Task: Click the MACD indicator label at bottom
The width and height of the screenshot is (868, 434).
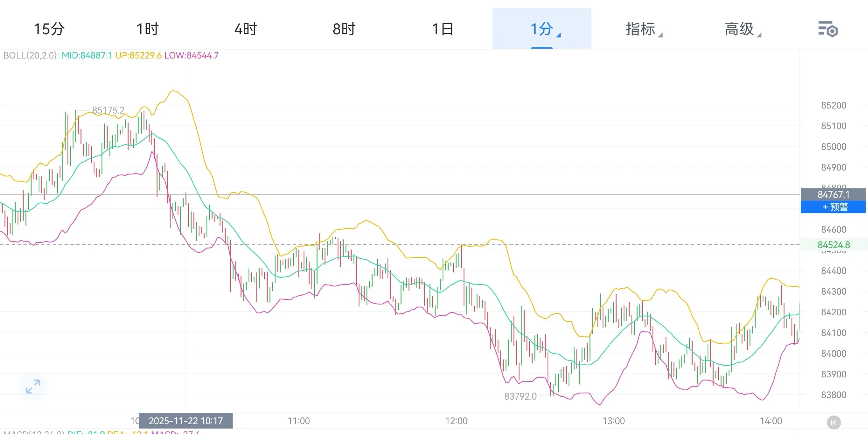Action: pos(33,432)
